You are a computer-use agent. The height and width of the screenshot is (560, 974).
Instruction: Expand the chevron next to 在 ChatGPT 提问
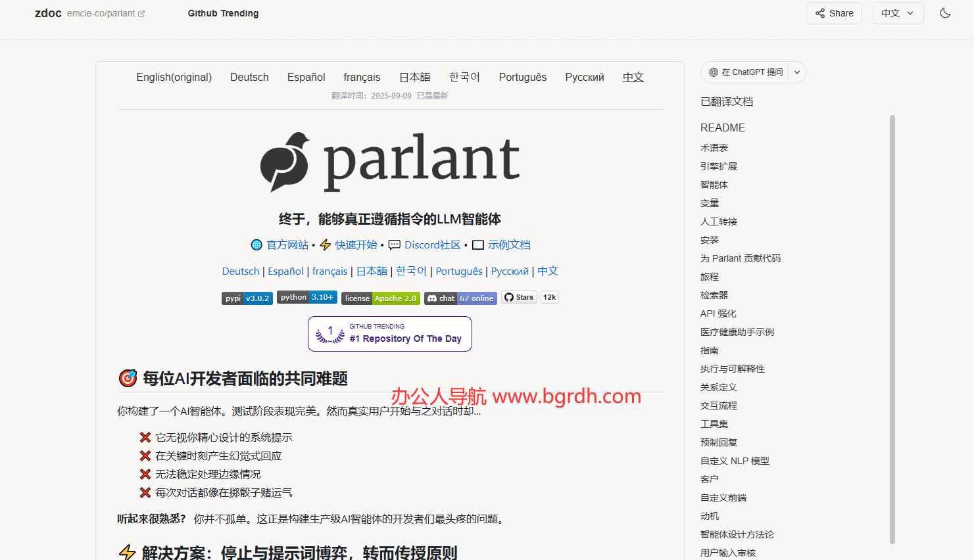pyautogui.click(x=796, y=72)
